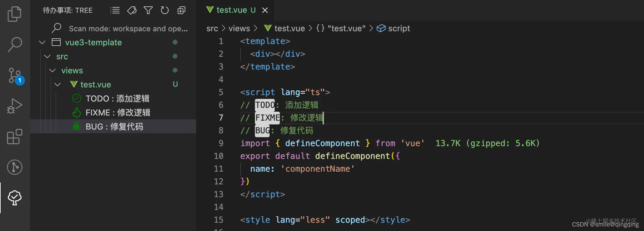
Task: Collapse the vue3-template tree node
Action: point(42,42)
